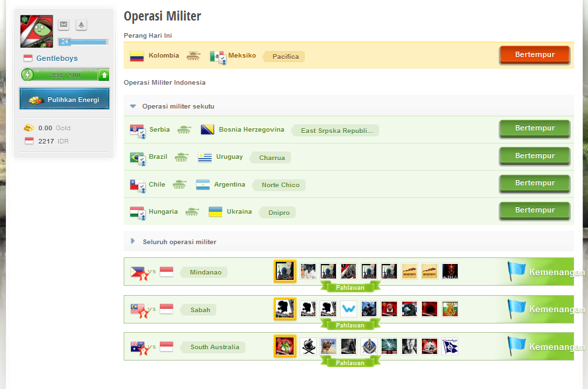Expand Seluruh operasi militer section
588x389 pixels.
(x=133, y=241)
